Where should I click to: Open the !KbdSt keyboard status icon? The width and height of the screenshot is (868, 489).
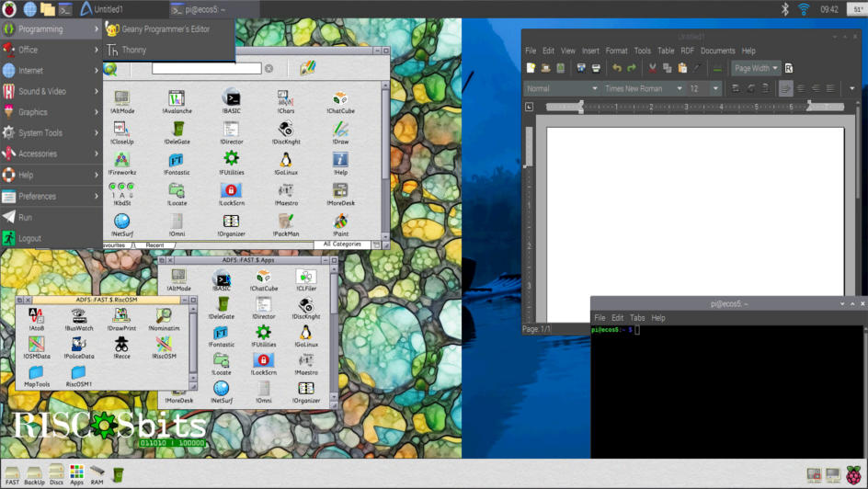(x=121, y=194)
